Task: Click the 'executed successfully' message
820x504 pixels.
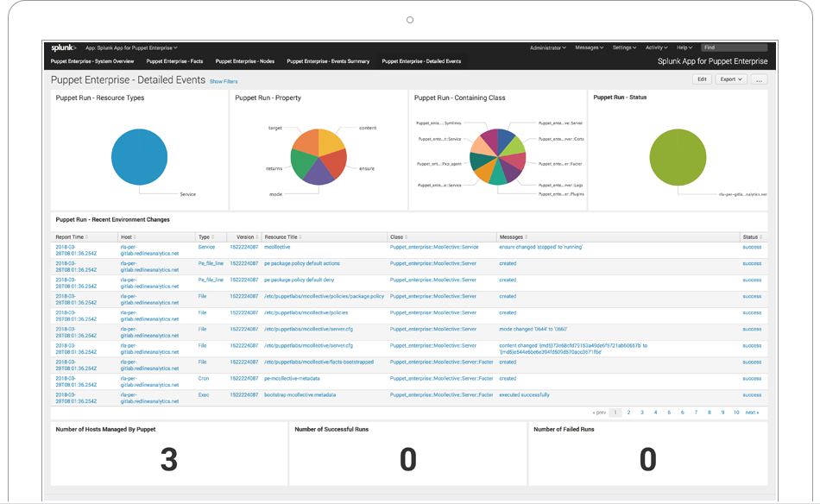Action: [525, 394]
